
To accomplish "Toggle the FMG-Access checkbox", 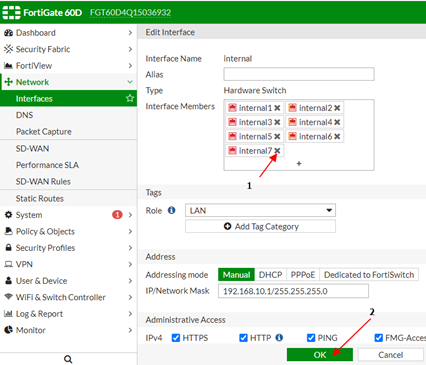I will pos(378,338).
